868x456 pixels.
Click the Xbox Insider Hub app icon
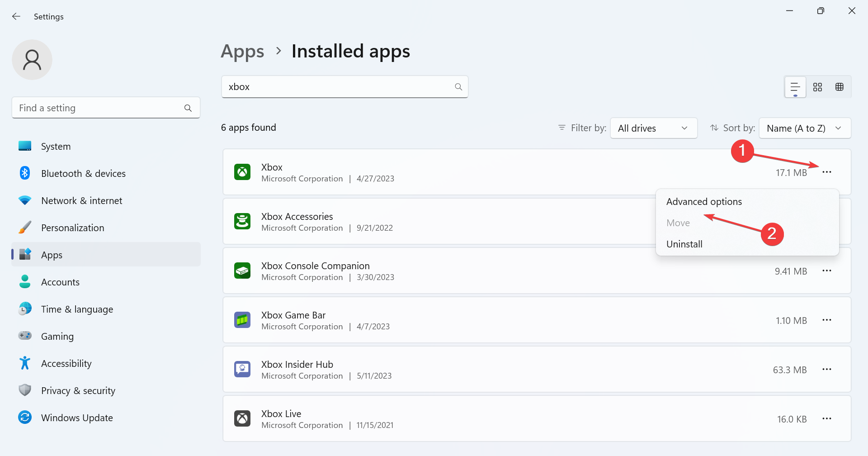(x=242, y=370)
